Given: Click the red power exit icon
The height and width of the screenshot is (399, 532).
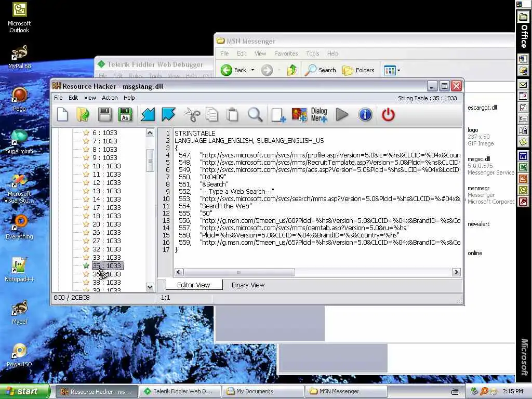Looking at the screenshot, I should click(x=388, y=115).
